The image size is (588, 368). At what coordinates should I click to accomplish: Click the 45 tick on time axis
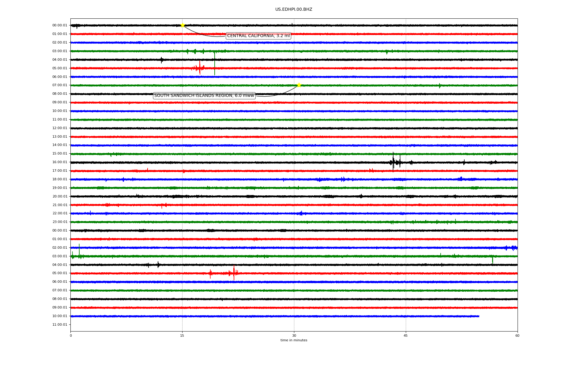pos(405,335)
